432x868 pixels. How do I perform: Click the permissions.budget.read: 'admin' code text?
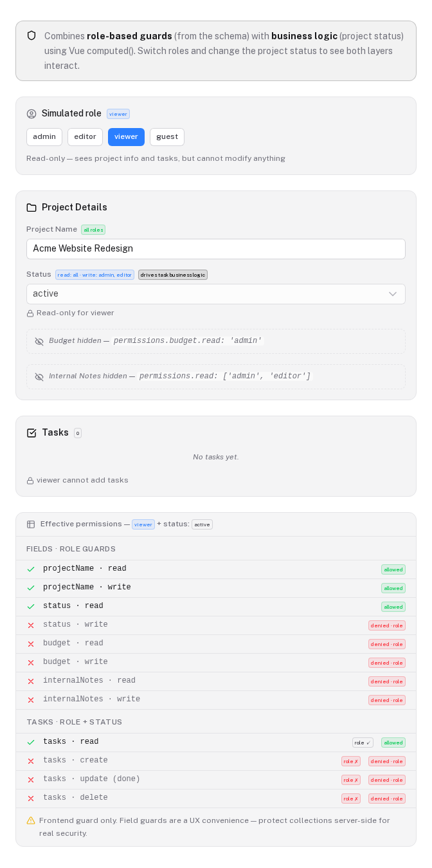(x=188, y=341)
